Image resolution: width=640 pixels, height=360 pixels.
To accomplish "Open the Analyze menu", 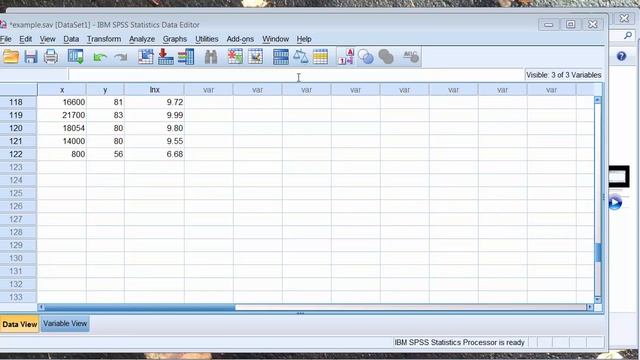I will 142,39.
